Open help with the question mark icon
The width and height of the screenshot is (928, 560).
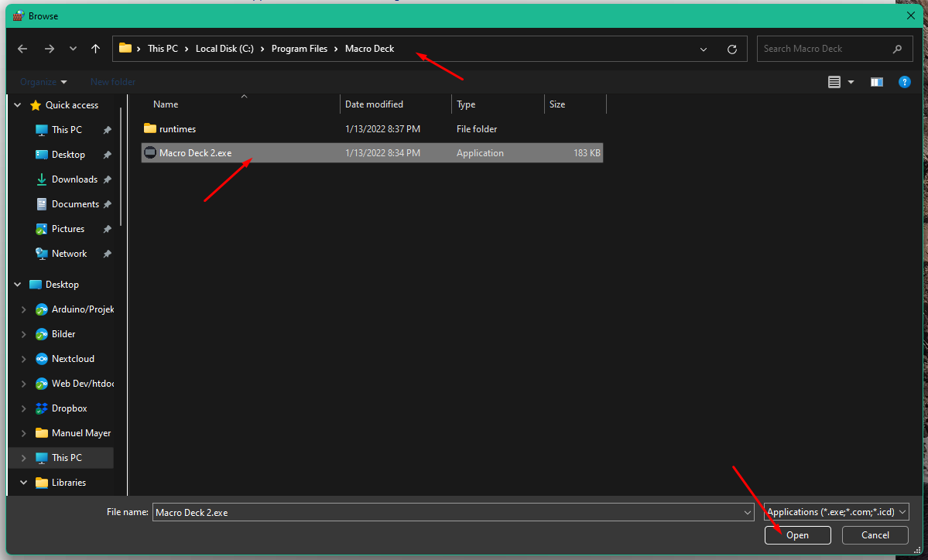(x=904, y=82)
